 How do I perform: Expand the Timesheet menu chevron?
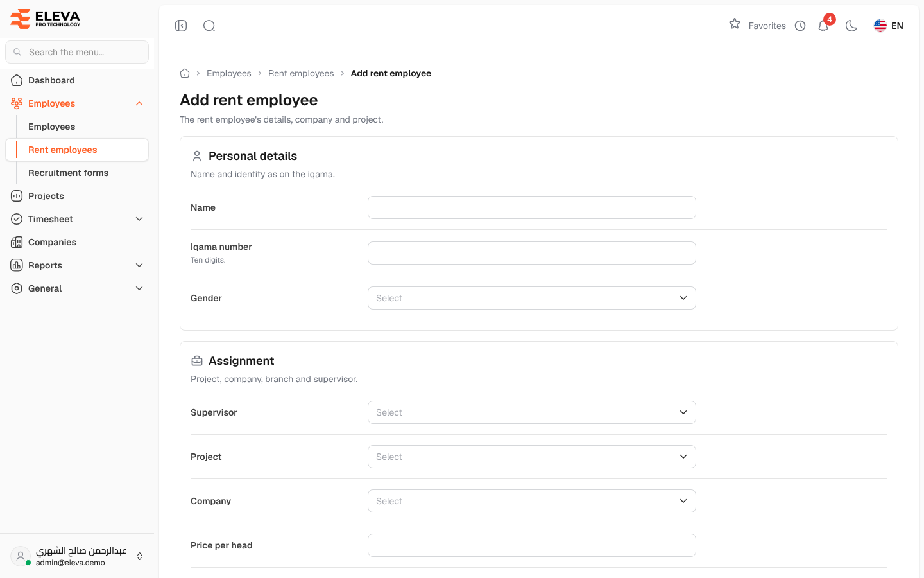pyautogui.click(x=139, y=219)
